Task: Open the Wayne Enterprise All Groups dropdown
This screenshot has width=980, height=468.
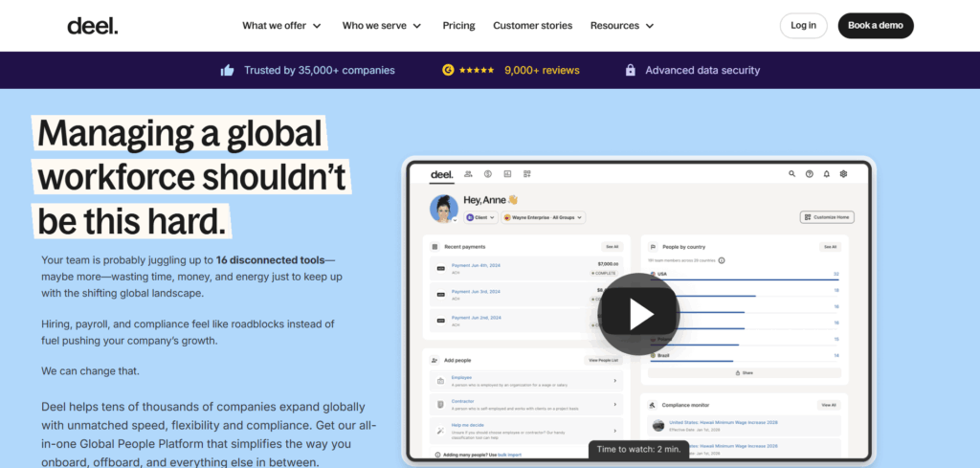Action: (x=544, y=217)
